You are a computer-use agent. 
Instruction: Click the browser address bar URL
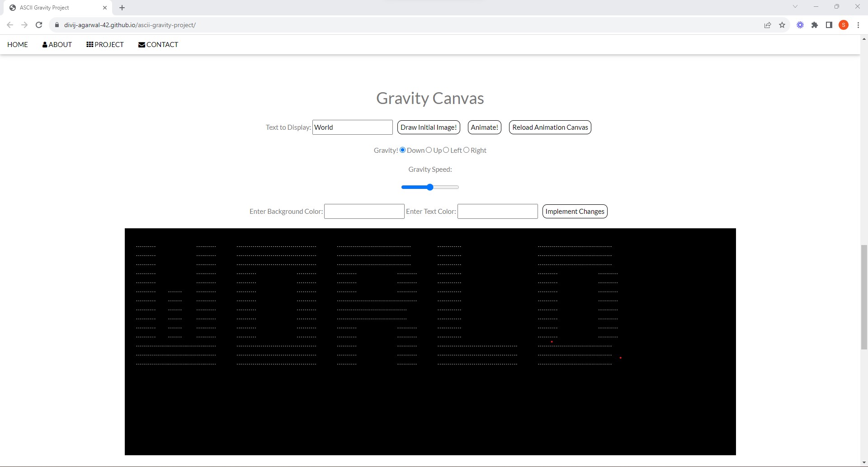130,25
